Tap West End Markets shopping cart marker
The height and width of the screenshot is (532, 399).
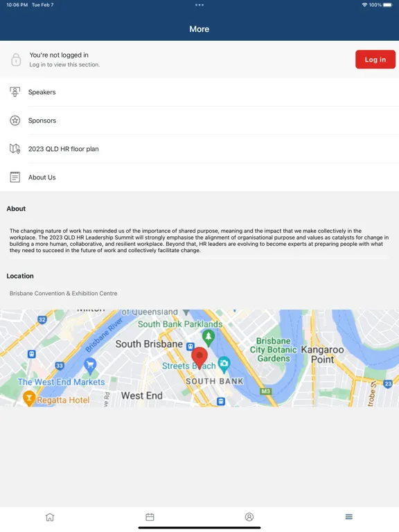click(90, 366)
